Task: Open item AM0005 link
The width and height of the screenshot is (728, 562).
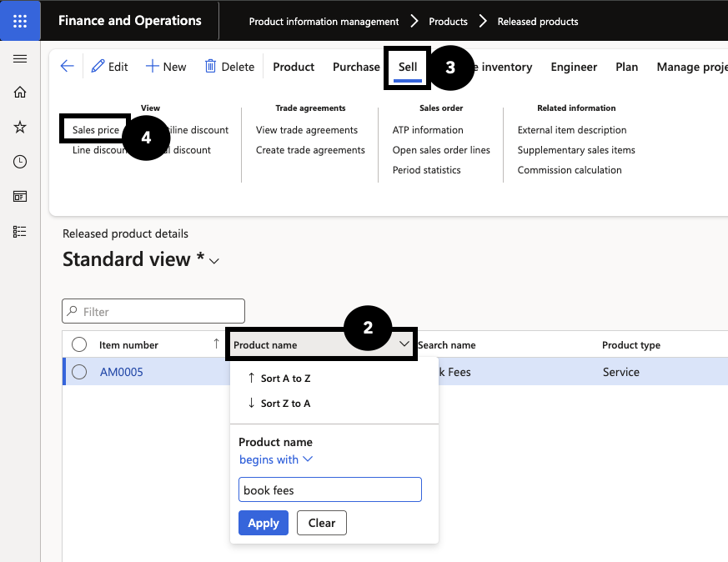Action: point(121,372)
